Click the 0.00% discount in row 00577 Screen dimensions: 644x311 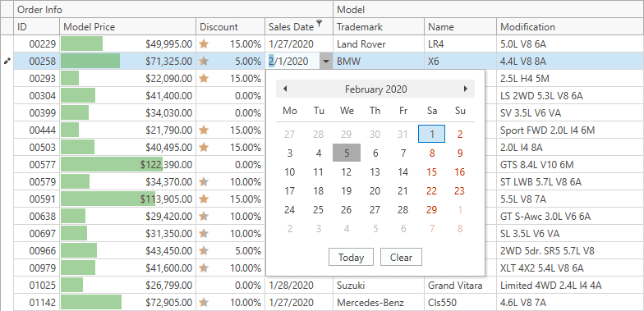230,164
